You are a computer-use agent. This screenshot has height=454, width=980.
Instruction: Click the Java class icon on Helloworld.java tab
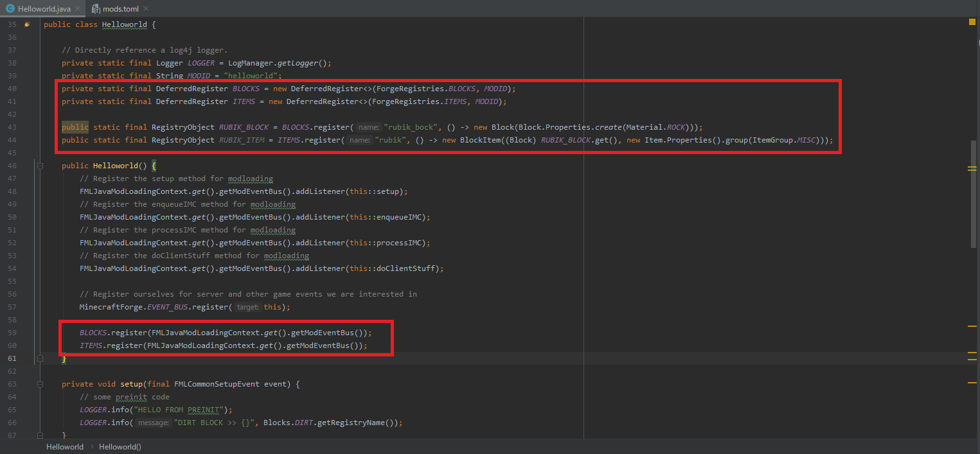pos(10,8)
